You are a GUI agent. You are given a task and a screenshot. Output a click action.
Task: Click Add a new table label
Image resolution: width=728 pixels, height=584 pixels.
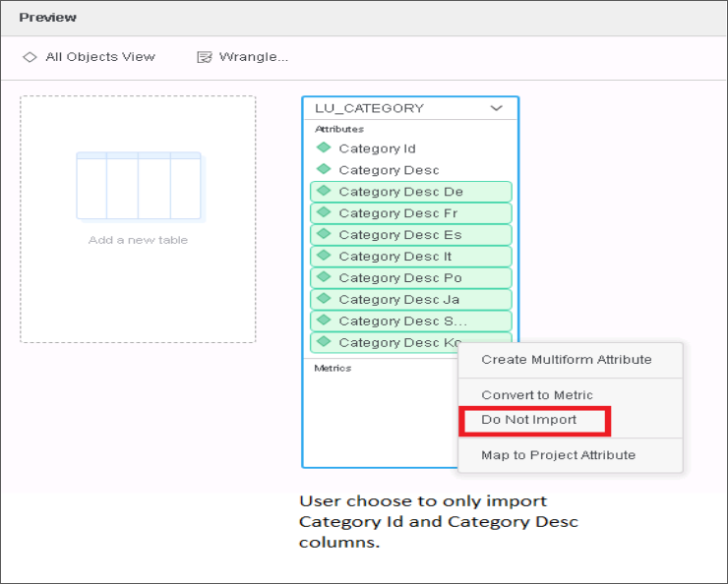[139, 240]
